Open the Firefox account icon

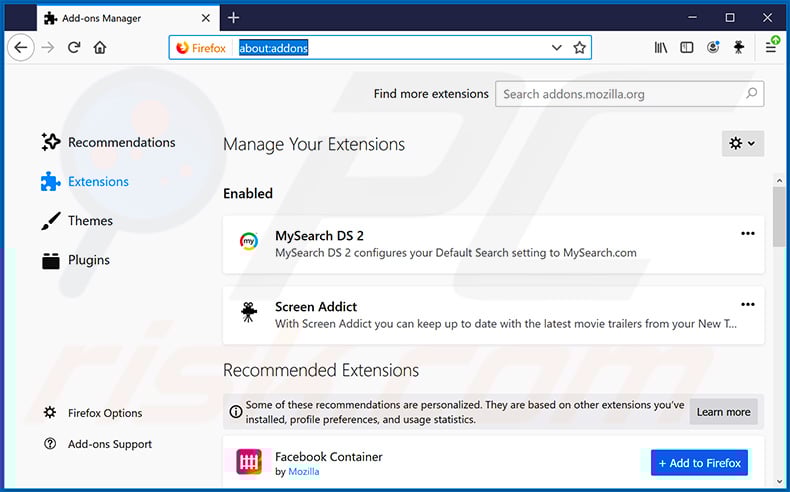click(713, 47)
